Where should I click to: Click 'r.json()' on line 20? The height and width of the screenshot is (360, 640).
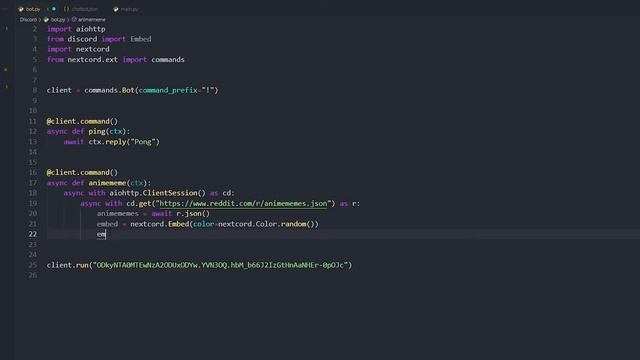[193, 213]
